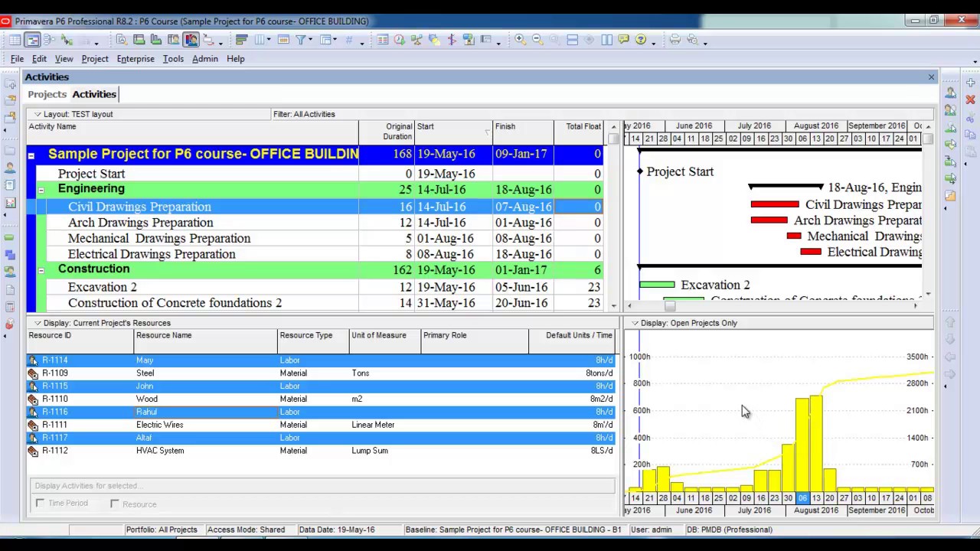Zoom out on the Gantt timescale
The height and width of the screenshot is (551, 980).
point(537,40)
